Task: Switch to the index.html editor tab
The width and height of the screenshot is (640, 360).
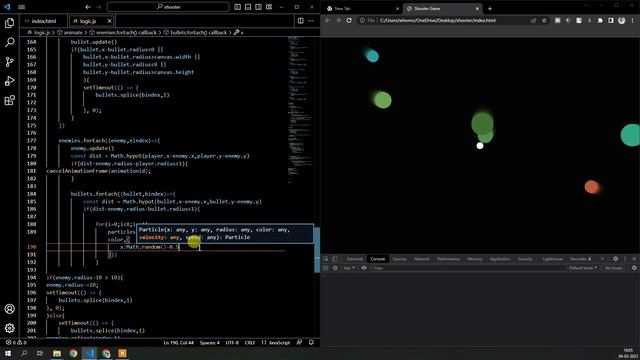Action: (44, 21)
